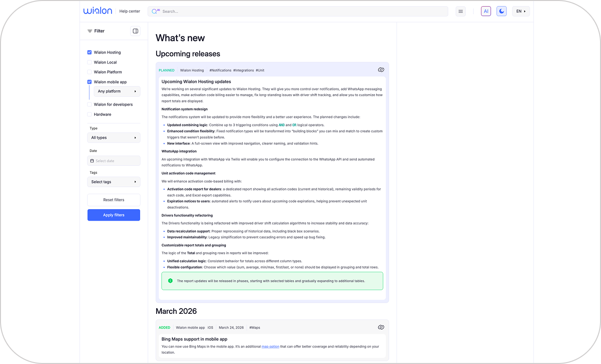The width and height of the screenshot is (601, 364).
Task: Toggle dark mode with the moon icon
Action: (x=502, y=11)
